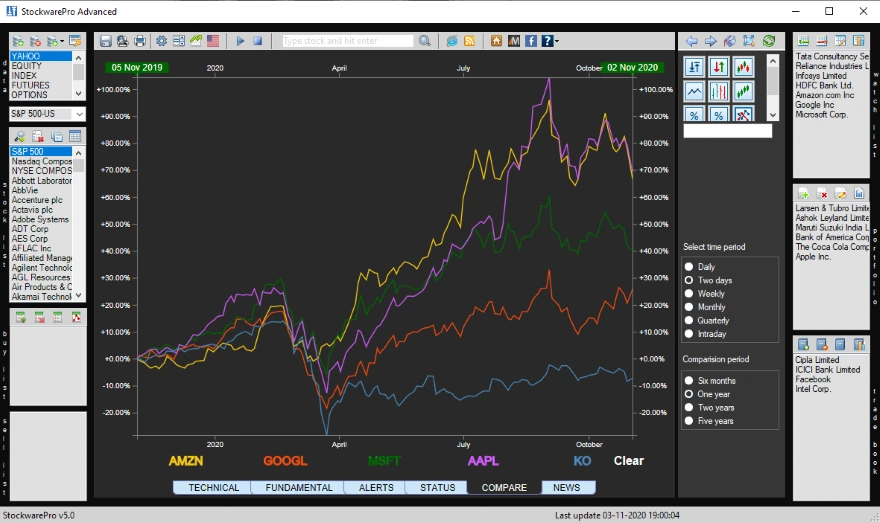Click the printer icon in the toolbar
This screenshot has width=880, height=523.
coord(139,41)
